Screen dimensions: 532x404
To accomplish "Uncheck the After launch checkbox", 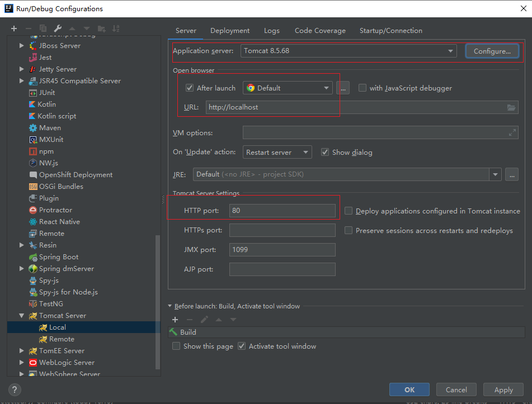I will pos(190,88).
